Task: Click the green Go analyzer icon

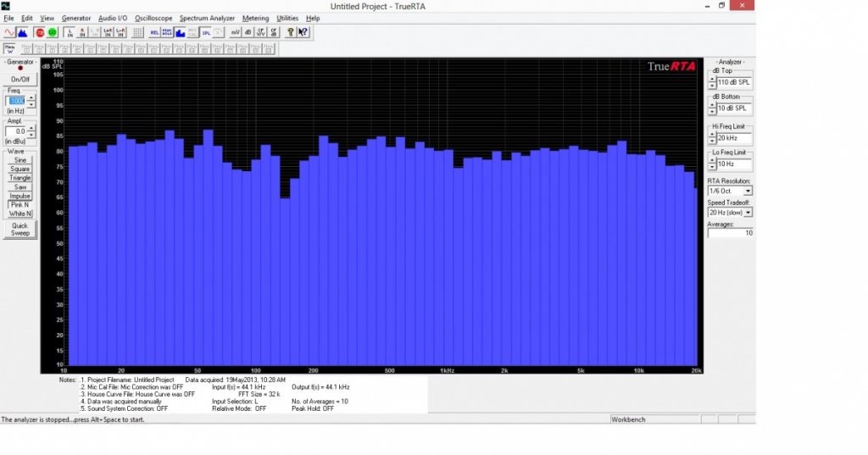Action: [52, 33]
